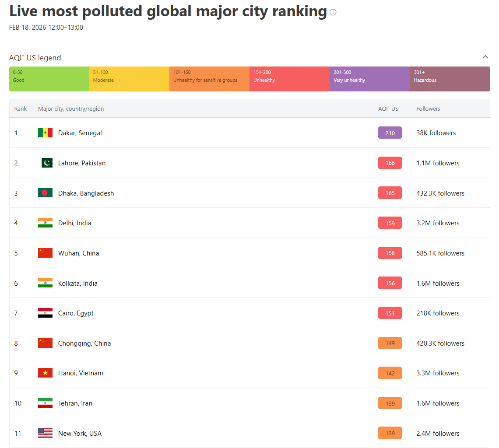The width and height of the screenshot is (499, 448).
Task: Click the Vietnam flag next to Hanoi
Action: (x=45, y=373)
